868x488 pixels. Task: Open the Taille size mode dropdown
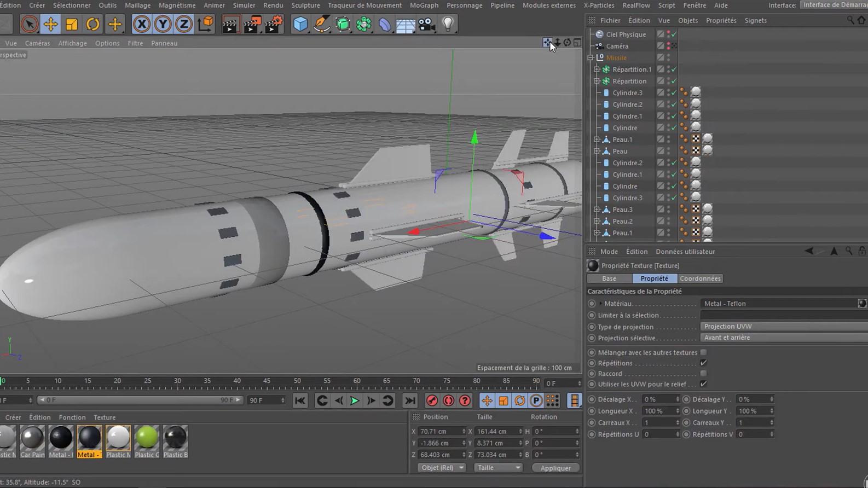pyautogui.click(x=498, y=468)
